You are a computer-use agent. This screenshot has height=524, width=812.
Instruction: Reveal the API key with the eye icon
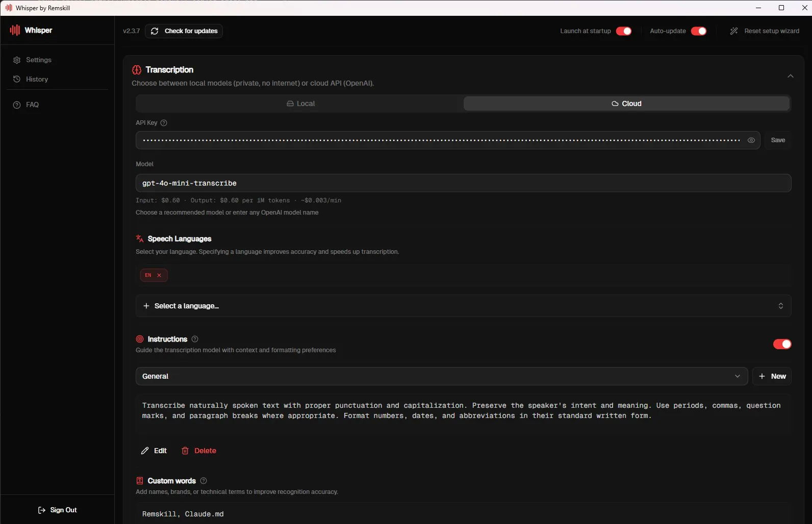click(751, 140)
